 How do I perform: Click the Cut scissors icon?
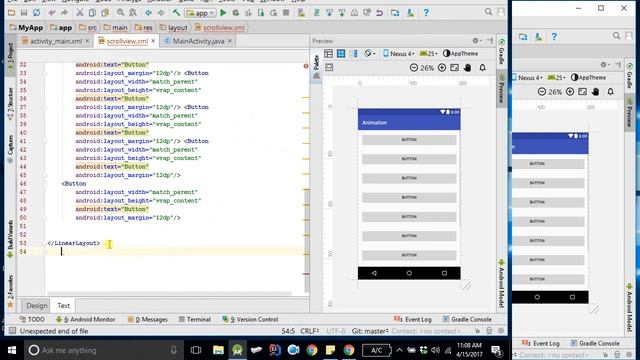(x=80, y=13)
